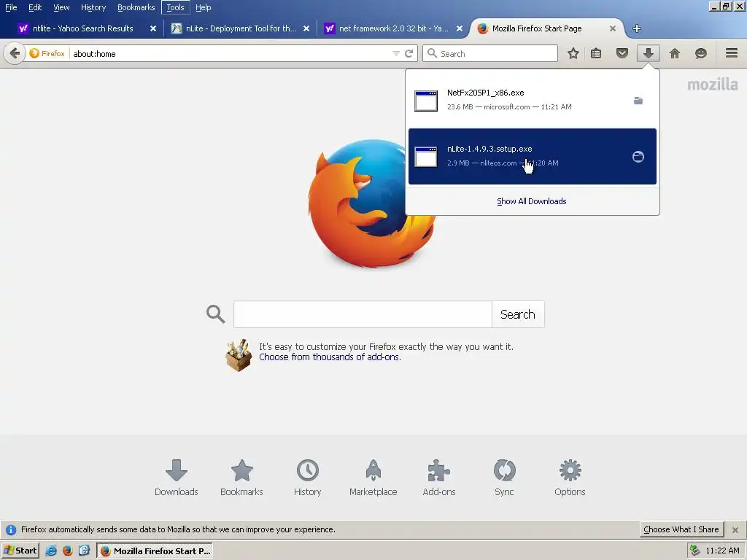The width and height of the screenshot is (747, 560).
Task: Open the NetFx20SP1_x86.exe download entry
Action: [532, 100]
